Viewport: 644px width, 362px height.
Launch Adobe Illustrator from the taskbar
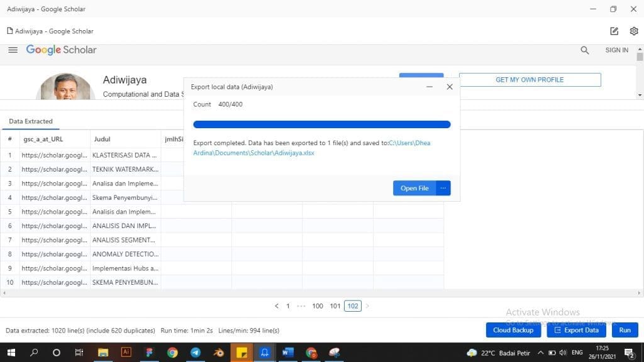(126, 353)
